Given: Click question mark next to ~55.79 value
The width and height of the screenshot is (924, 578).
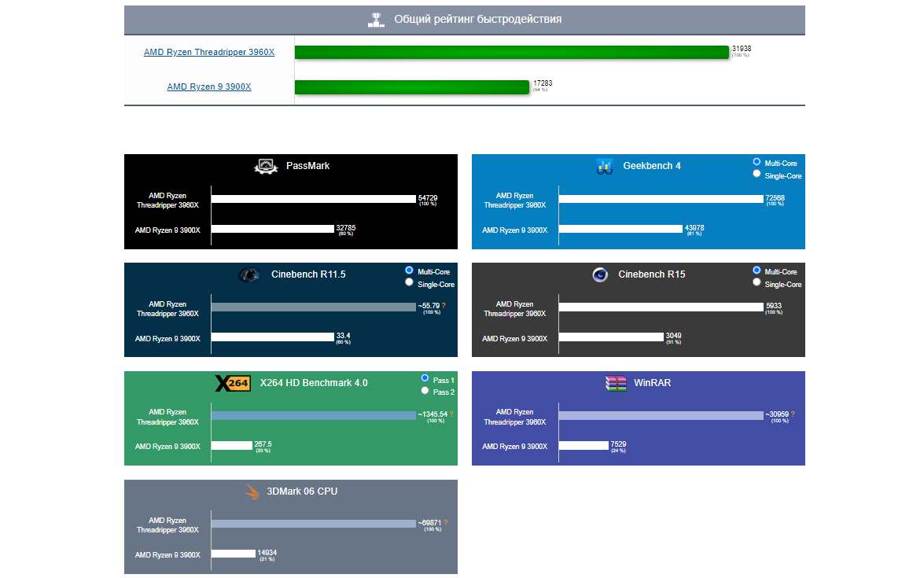Looking at the screenshot, I should point(444,306).
